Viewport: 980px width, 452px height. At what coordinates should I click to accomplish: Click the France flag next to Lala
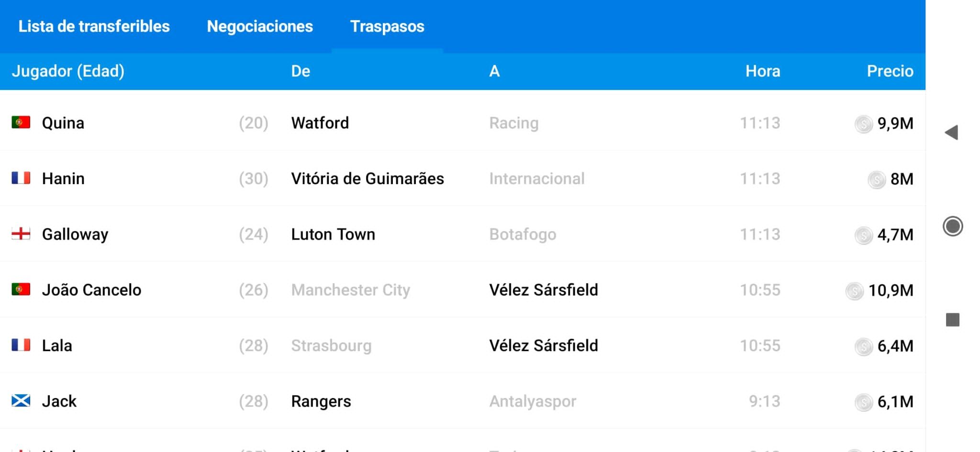pos(21,345)
